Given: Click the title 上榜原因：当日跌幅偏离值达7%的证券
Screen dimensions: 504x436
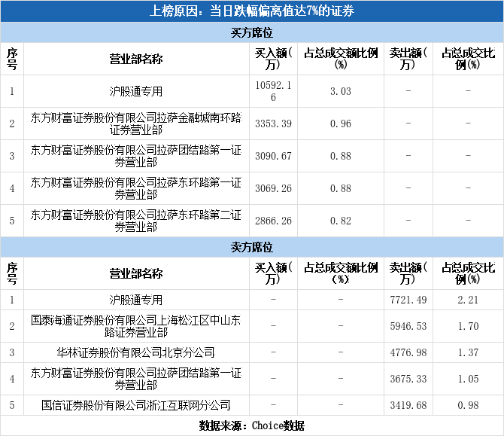Looking at the screenshot, I should [252, 11].
